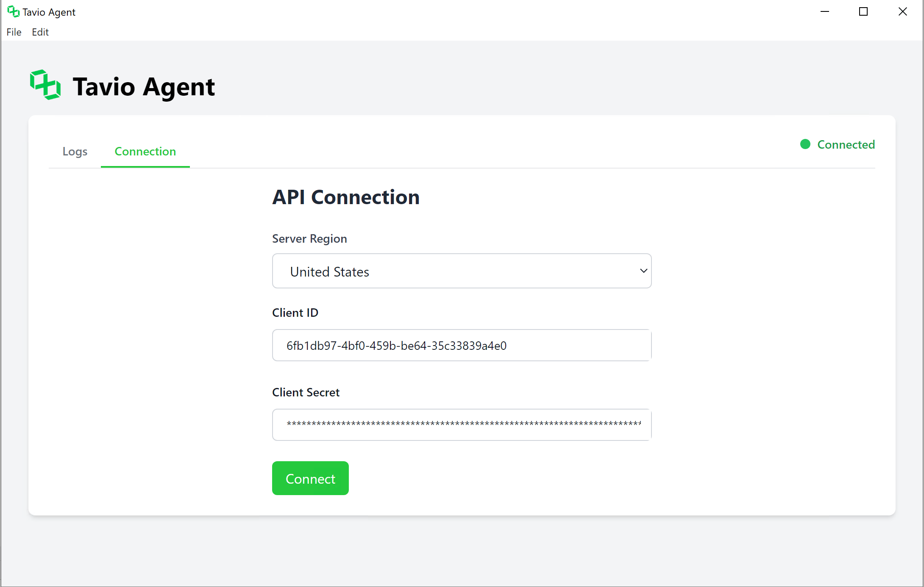Click the green Connected status dot
The height and width of the screenshot is (587, 924).
(x=805, y=144)
